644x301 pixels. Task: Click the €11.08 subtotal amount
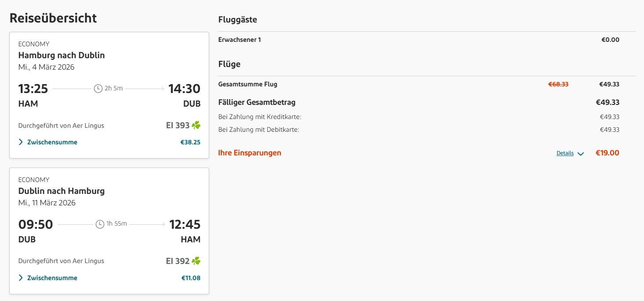click(191, 278)
